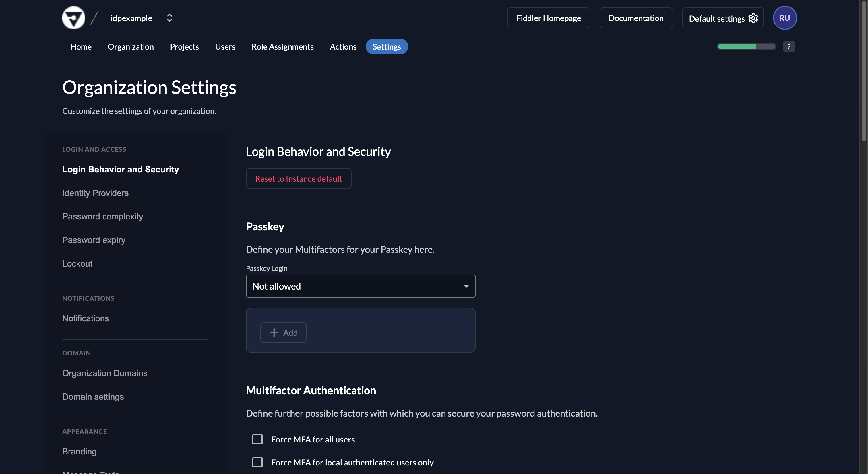Screen dimensions: 868x474
Task: Click the green onboarding progress bar
Action: coord(746,46)
